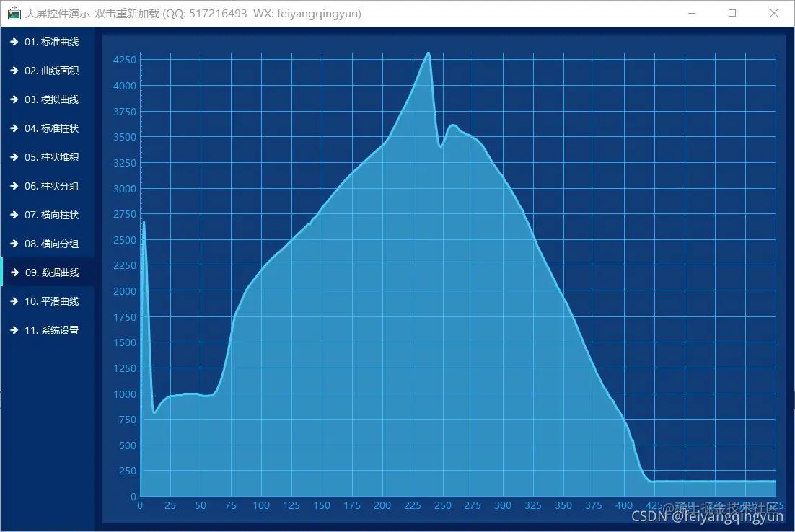Click the x-axis label 250

[443, 505]
